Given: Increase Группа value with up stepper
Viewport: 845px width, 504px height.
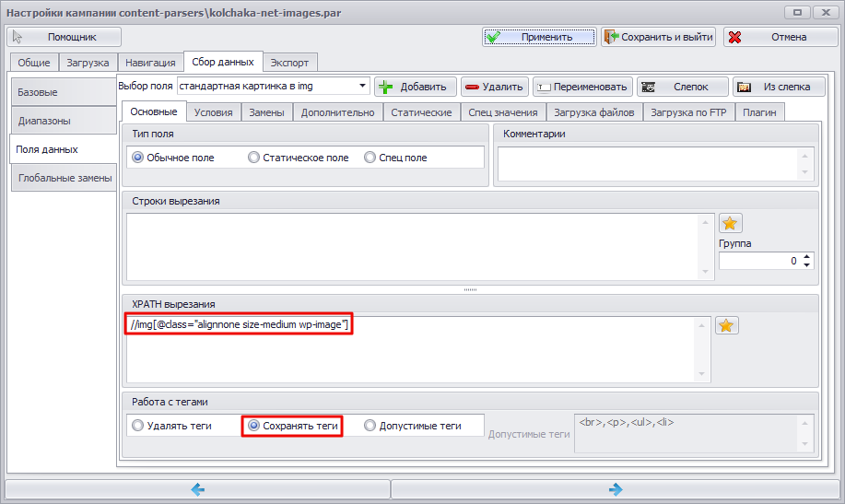Looking at the screenshot, I should point(806,256).
